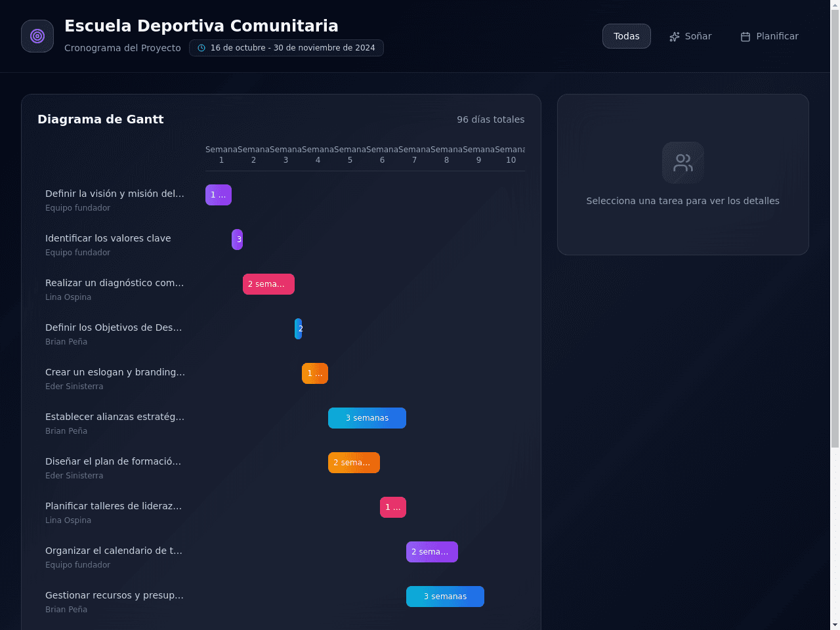Click the Semana 9 column header
This screenshot has width=840, height=630.
click(x=478, y=155)
